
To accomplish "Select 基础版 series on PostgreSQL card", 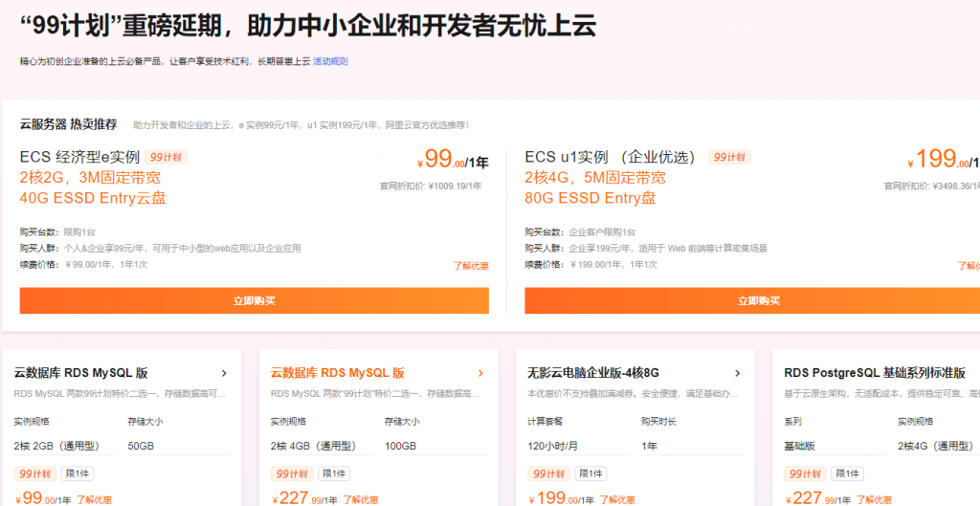I will (x=800, y=446).
